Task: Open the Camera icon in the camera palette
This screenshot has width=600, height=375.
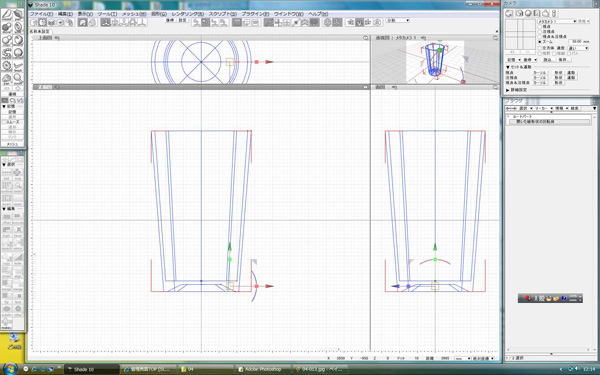Action: pos(509,13)
